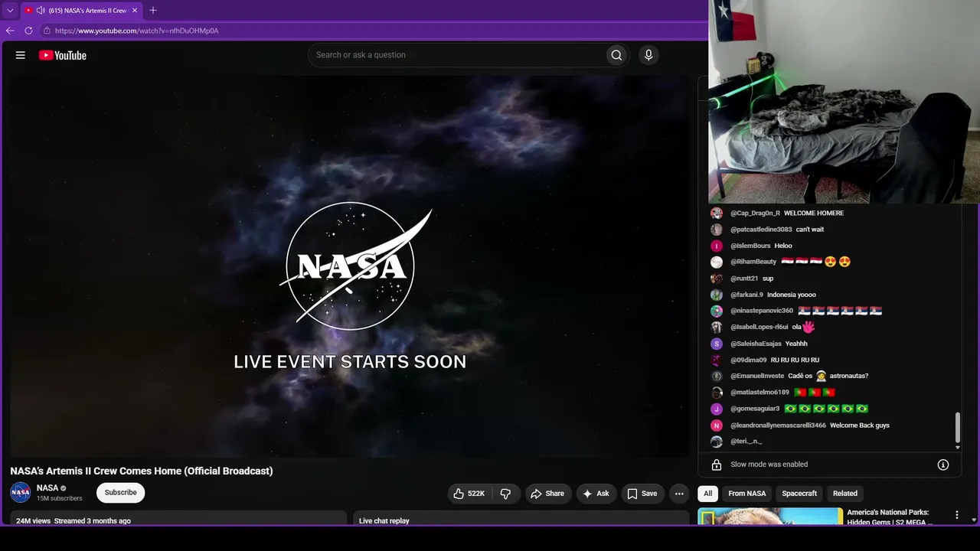This screenshot has width=980, height=551.
Task: Select the From NASA filter chip
Action: coord(747,494)
